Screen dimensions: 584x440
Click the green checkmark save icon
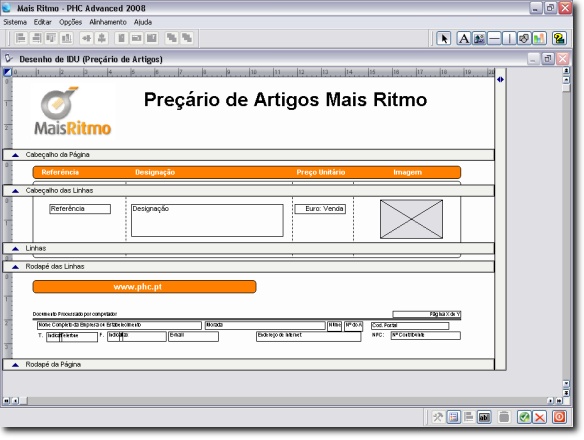524,417
